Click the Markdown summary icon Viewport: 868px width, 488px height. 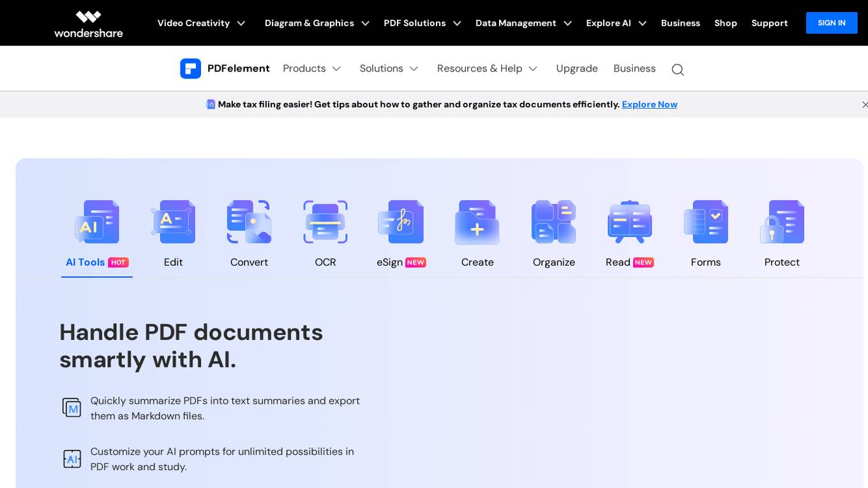(71, 408)
